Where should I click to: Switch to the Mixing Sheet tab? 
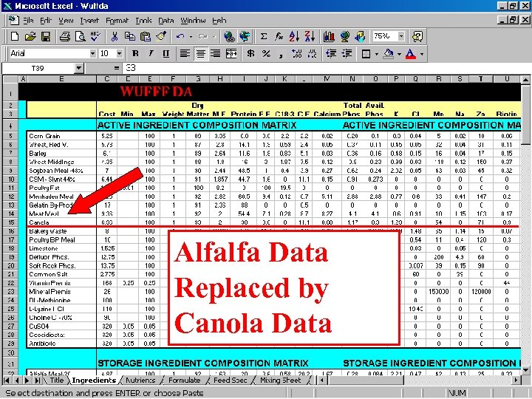[x=281, y=381]
